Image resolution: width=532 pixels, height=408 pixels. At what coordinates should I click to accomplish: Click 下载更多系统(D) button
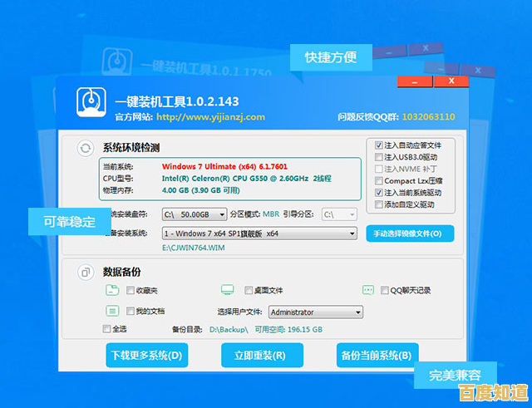[x=147, y=356]
